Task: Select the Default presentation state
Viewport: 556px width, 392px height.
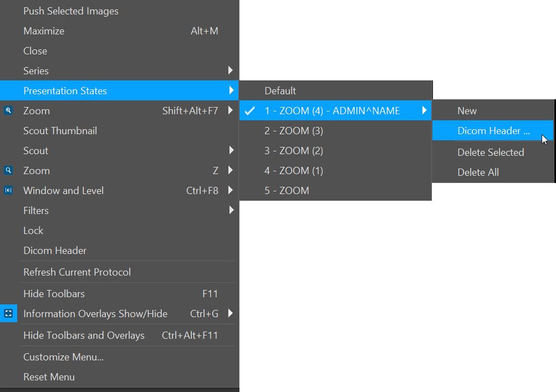Action: (280, 91)
